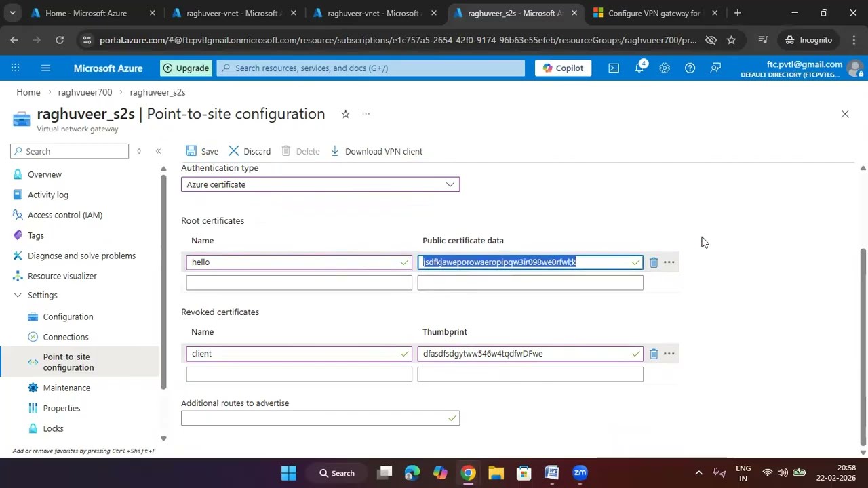Click the client revoked certificate name field
The width and height of the screenshot is (868, 488).
[x=299, y=354]
